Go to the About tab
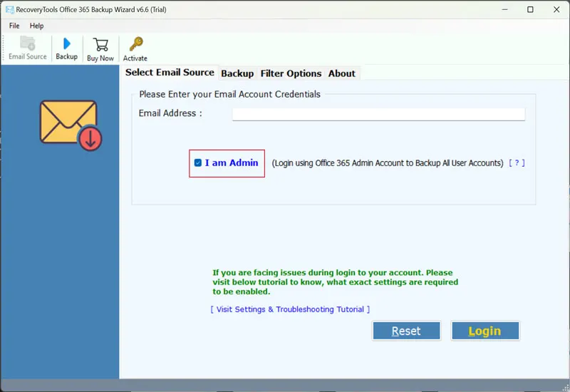This screenshot has width=570, height=392. click(341, 73)
